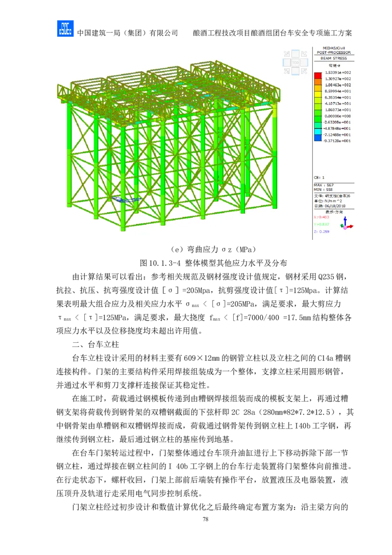
Task: Click the MAX : 567 element label
Action: click(x=324, y=185)
